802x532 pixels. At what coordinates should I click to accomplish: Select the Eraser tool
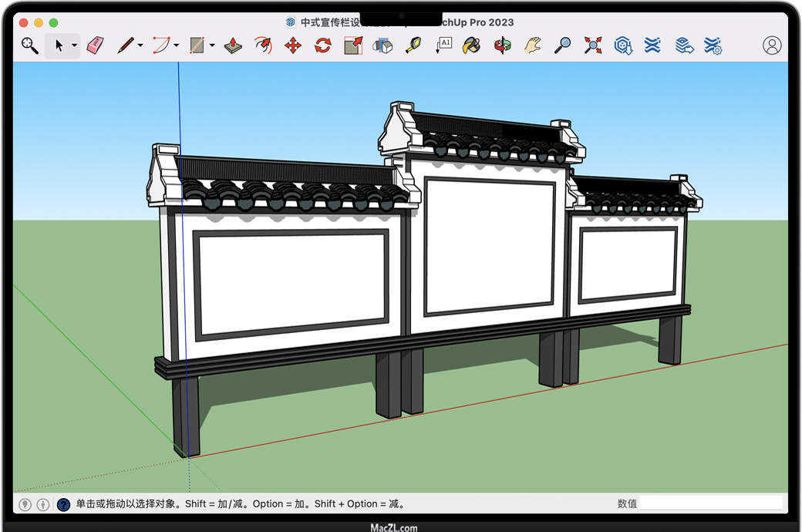[x=95, y=45]
